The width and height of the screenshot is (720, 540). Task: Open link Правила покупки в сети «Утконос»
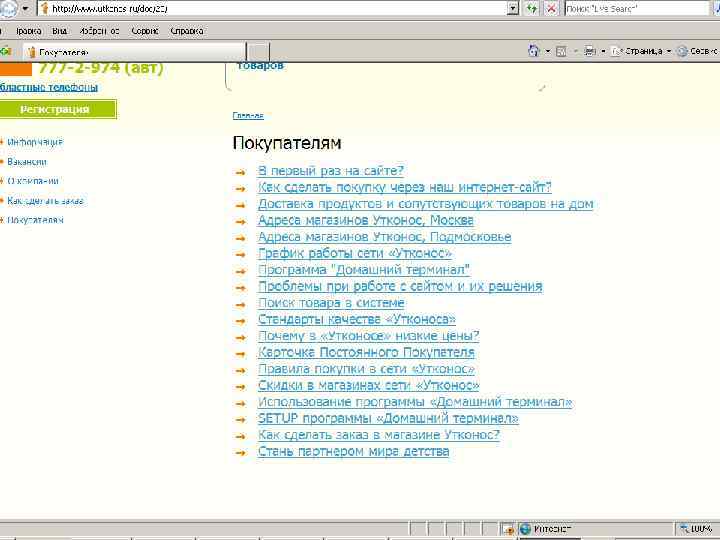pos(366,369)
